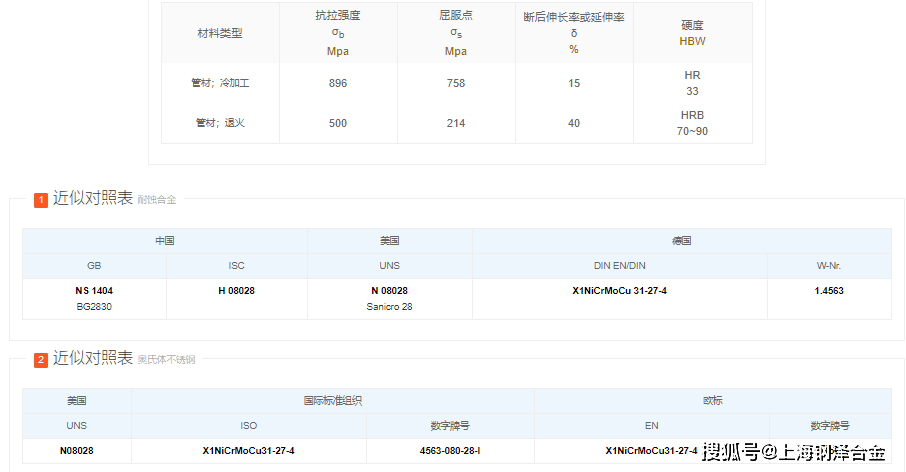Select the 奥氏体不锈钢 subtitle label

(x=166, y=360)
